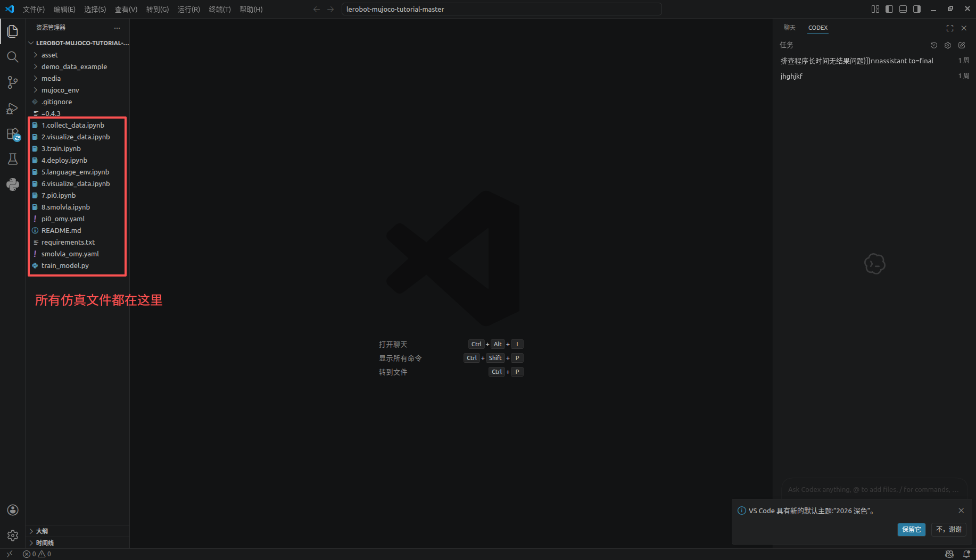The height and width of the screenshot is (560, 976).
Task: Click the 保留它 button
Action: 912,529
